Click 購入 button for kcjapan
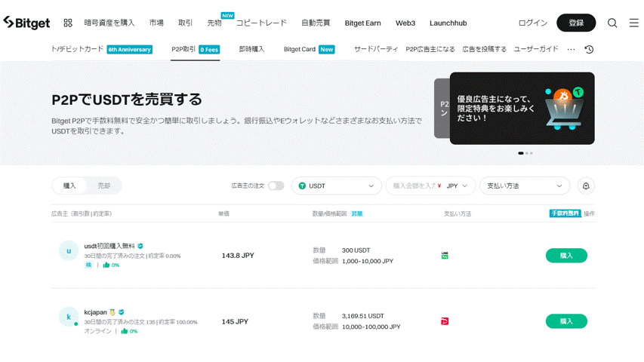The width and height of the screenshot is (644, 362). (x=566, y=321)
